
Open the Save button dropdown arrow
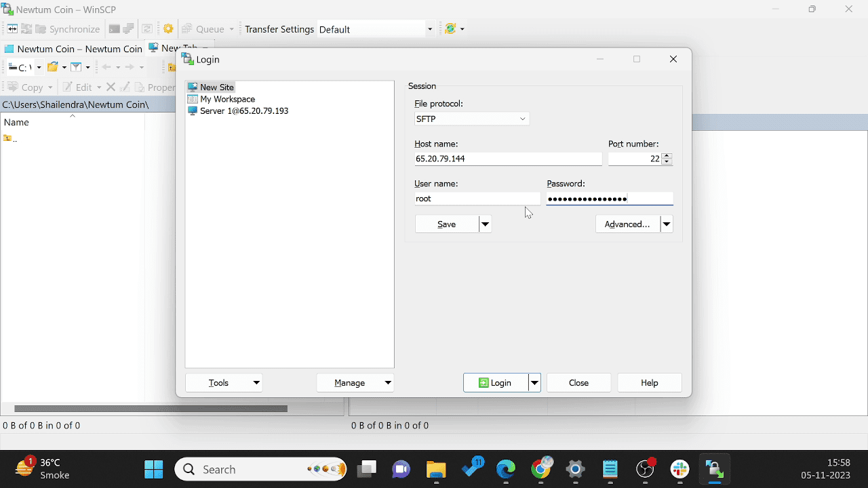pyautogui.click(x=485, y=224)
